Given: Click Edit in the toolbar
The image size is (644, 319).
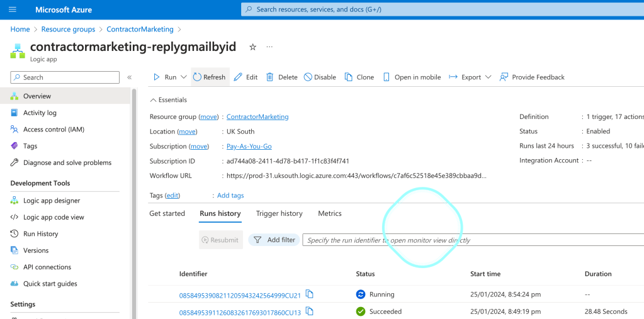Looking at the screenshot, I should 246,77.
